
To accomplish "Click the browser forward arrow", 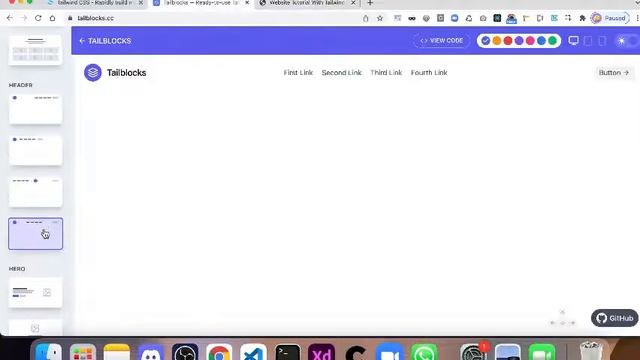I will tap(24, 18).
